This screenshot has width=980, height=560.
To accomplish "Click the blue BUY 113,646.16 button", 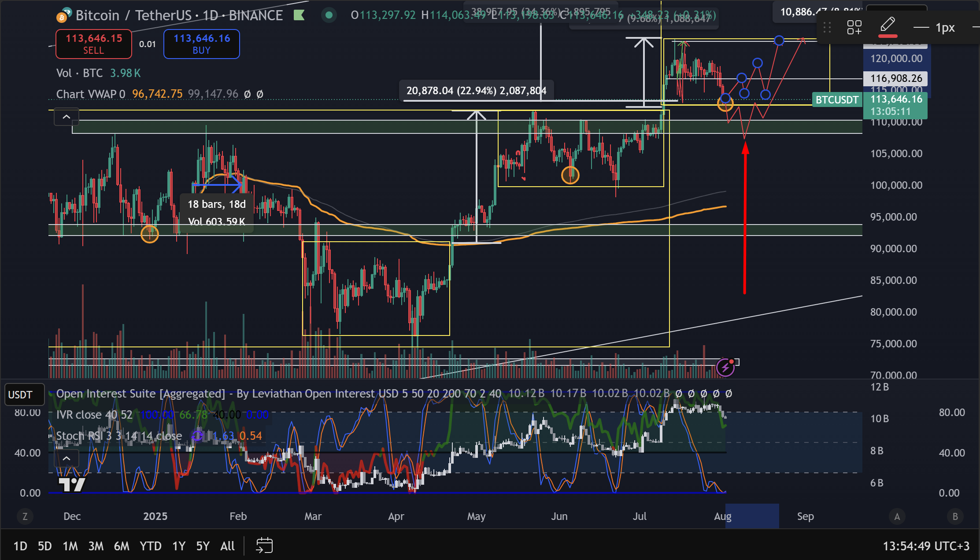I will (x=201, y=44).
